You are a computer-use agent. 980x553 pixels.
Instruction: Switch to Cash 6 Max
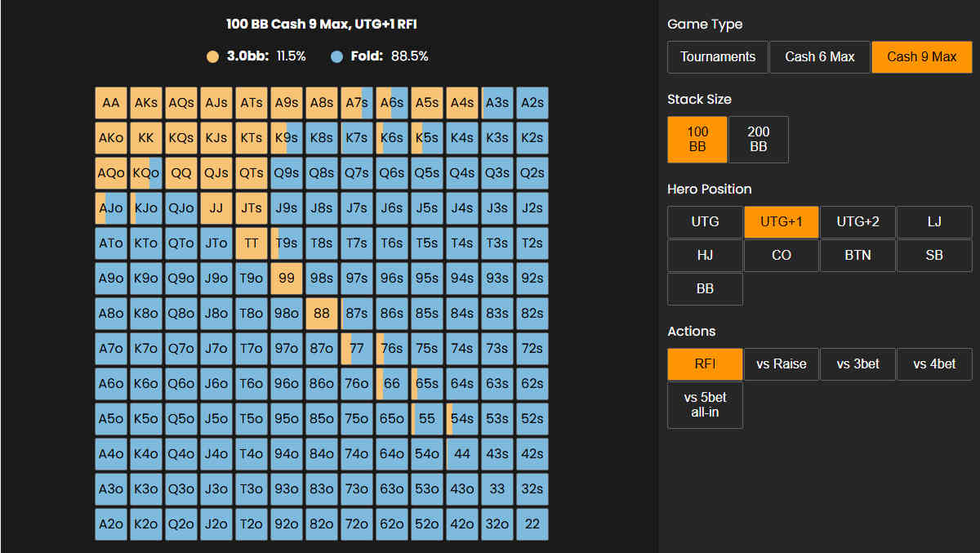click(819, 56)
